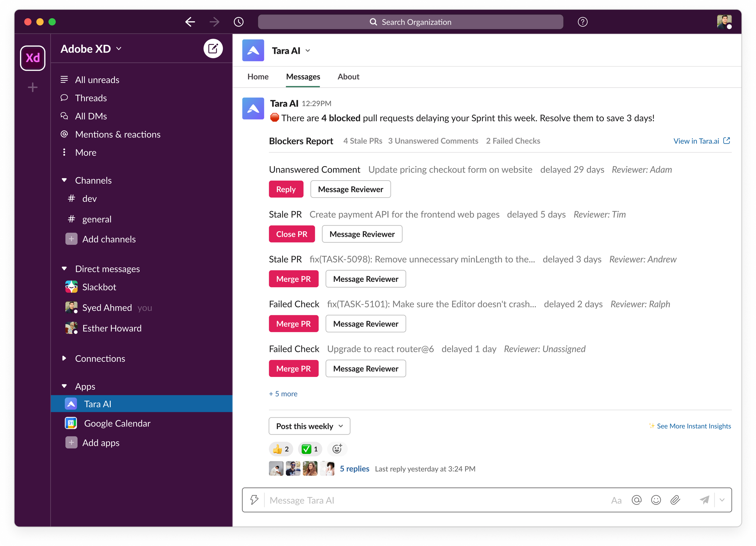Click the shortcuts lightning bolt in the composer

[254, 500]
